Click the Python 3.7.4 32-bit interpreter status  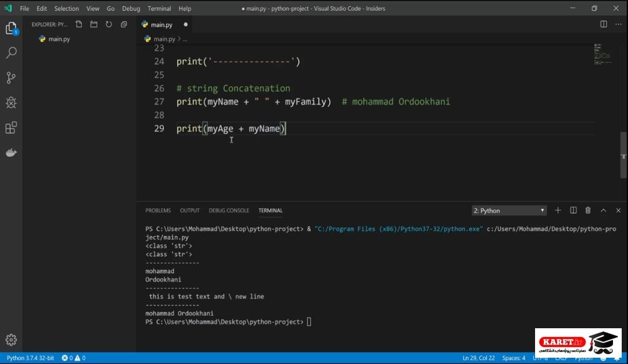(30, 358)
